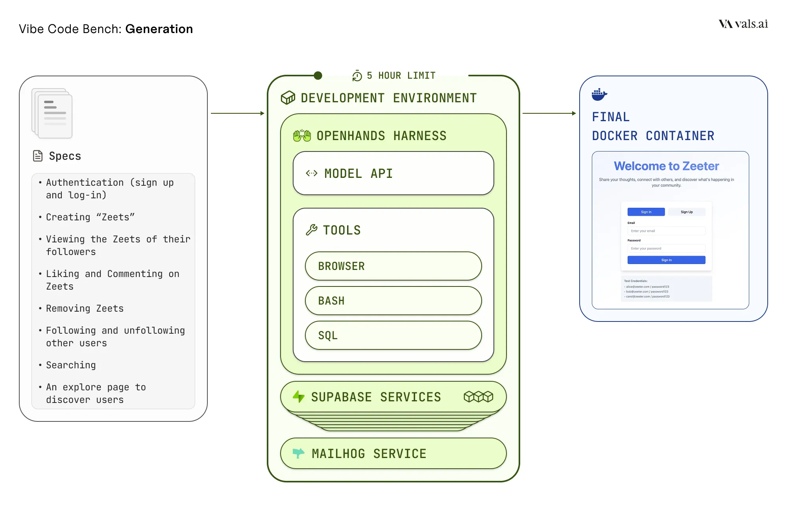Click the Docker whale icon
Screen dimensions: 787x532
click(x=599, y=94)
